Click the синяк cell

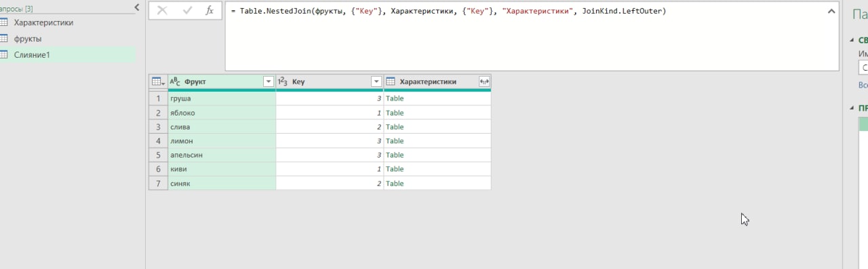pos(222,183)
